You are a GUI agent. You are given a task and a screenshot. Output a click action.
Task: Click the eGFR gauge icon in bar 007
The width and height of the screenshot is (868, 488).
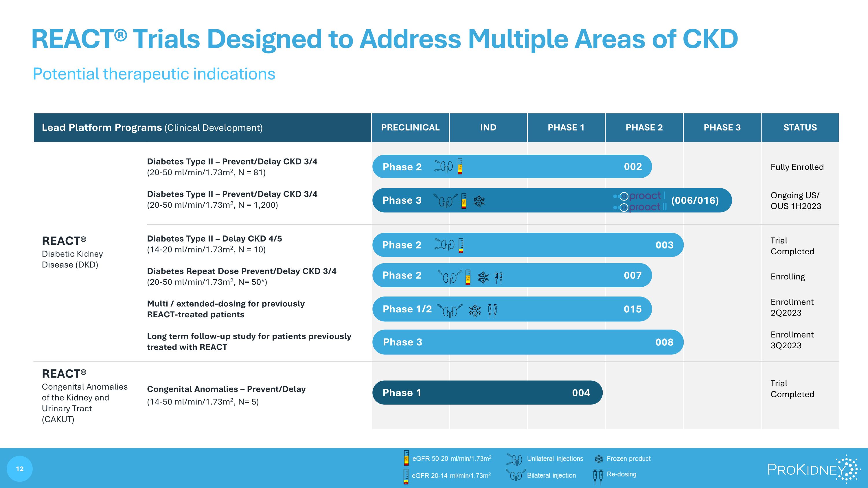tap(468, 277)
